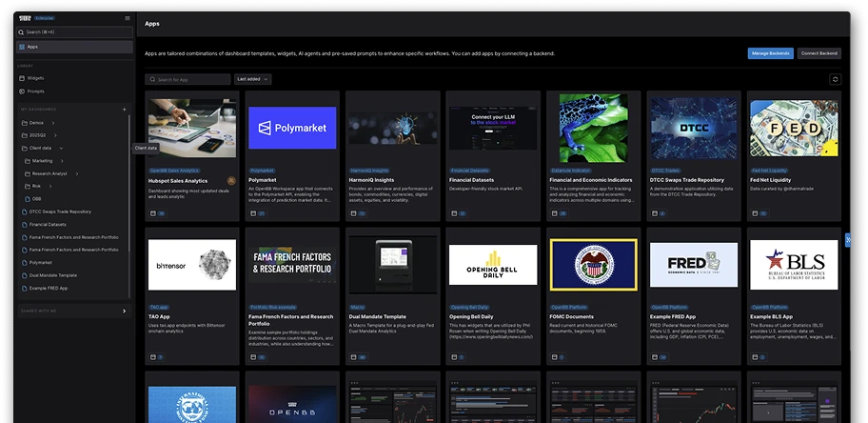
Task: Click the sidebar collapse menu icon
Action: (128, 18)
